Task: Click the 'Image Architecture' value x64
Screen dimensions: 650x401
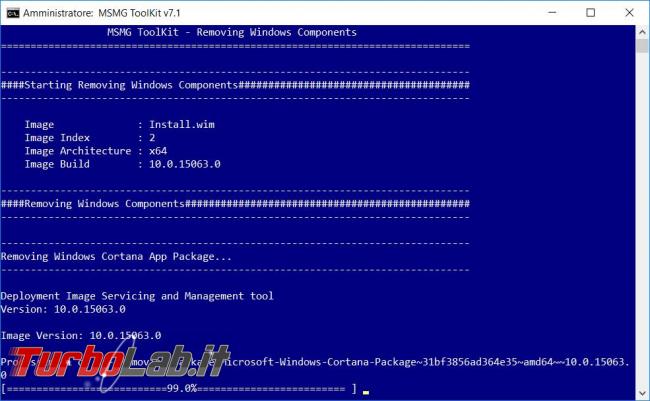Action: tap(158, 151)
